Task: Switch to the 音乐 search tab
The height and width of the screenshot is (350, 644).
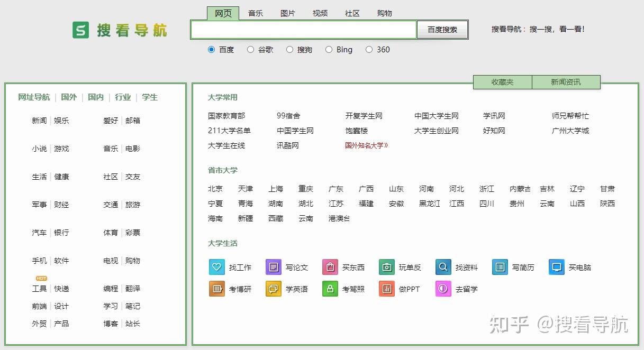Action: pos(256,13)
